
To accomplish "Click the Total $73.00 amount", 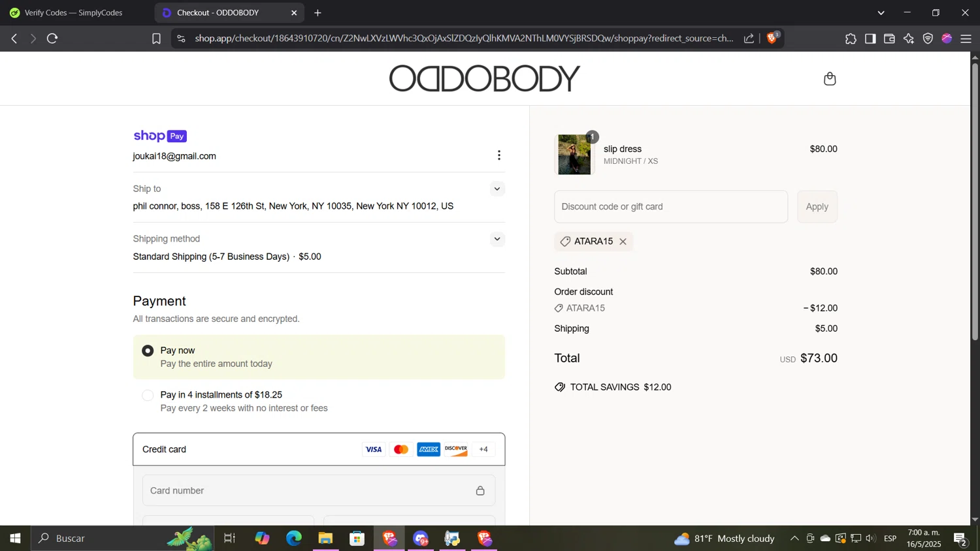I will [819, 358].
